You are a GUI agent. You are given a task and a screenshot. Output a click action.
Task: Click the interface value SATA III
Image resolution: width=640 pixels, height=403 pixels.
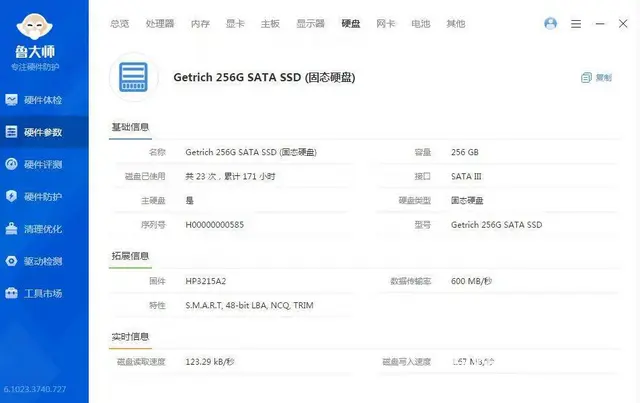pos(466,176)
